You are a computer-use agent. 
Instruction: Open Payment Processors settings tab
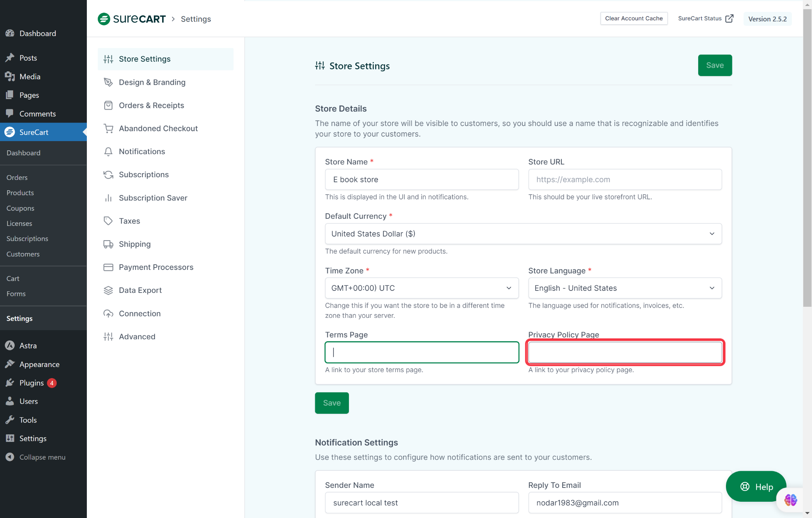click(x=156, y=267)
